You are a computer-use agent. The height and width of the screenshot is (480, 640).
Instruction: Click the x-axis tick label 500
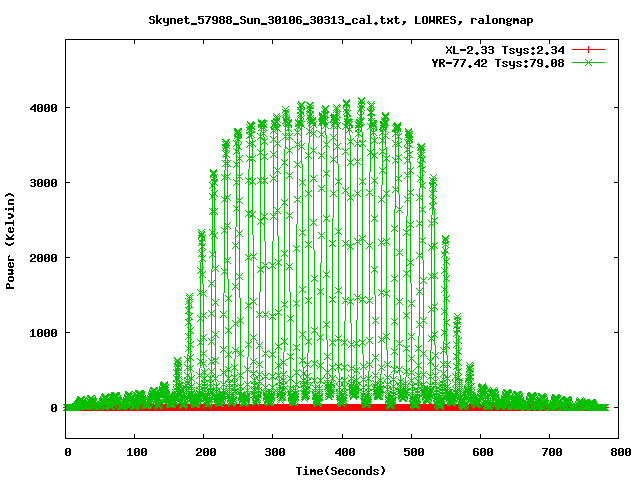point(413,452)
